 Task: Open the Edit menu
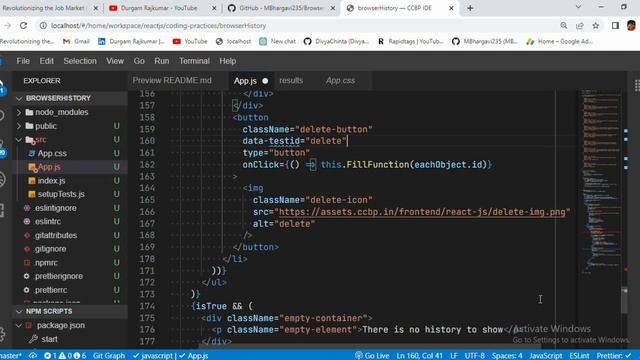click(47, 61)
